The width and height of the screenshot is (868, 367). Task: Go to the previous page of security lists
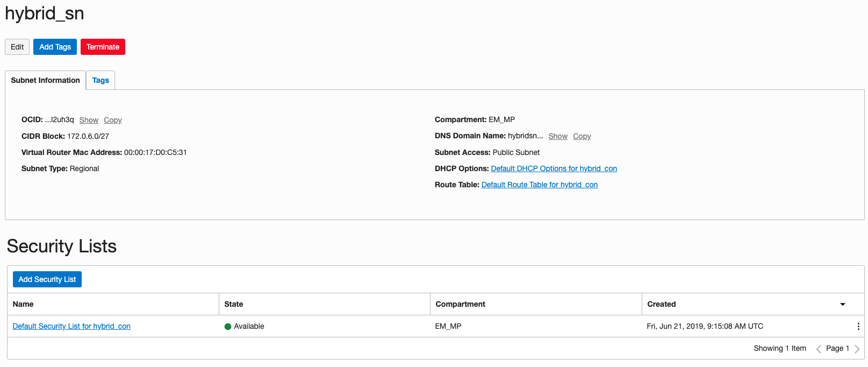(819, 349)
